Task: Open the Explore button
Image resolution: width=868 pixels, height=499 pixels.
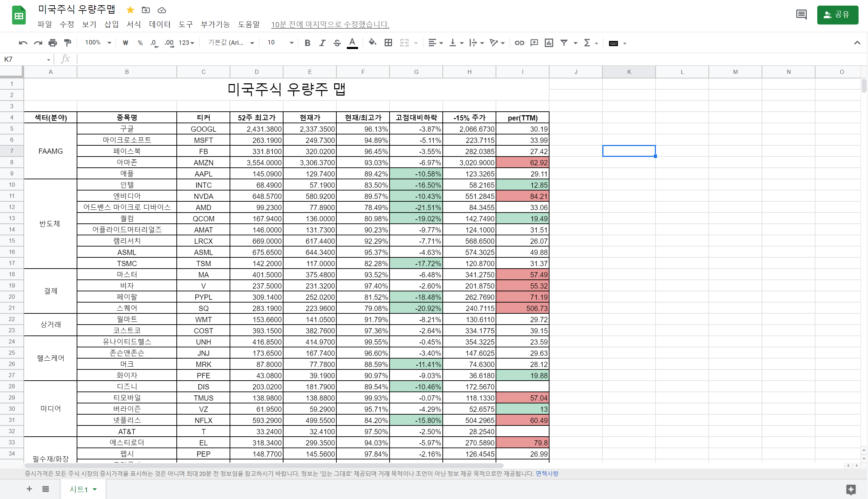Action: [851, 489]
